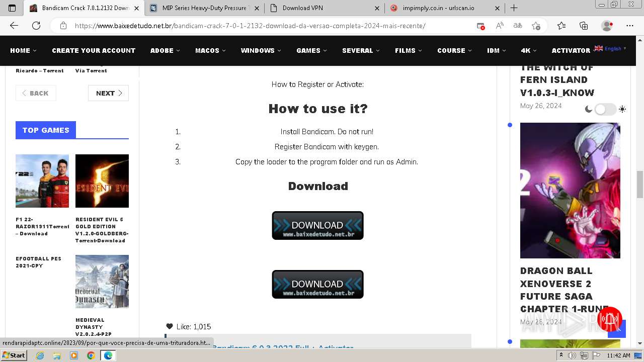This screenshot has height=362, width=644.
Task: Open a new tab
Action: [x=514, y=8]
